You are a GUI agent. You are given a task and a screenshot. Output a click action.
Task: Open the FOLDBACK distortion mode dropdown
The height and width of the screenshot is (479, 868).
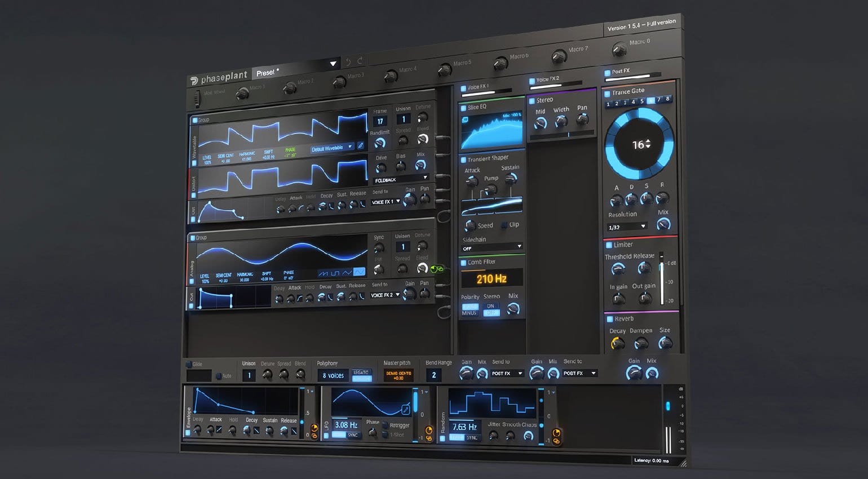pos(400,178)
